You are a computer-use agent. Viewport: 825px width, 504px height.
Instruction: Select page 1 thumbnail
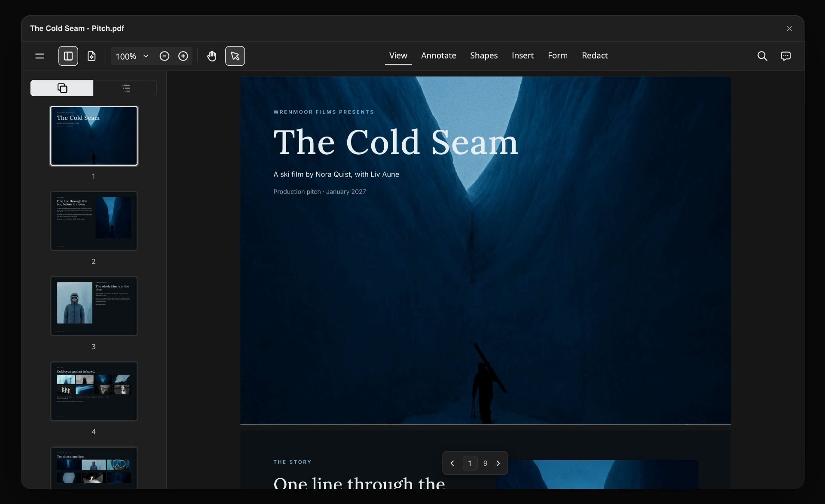pyautogui.click(x=94, y=136)
